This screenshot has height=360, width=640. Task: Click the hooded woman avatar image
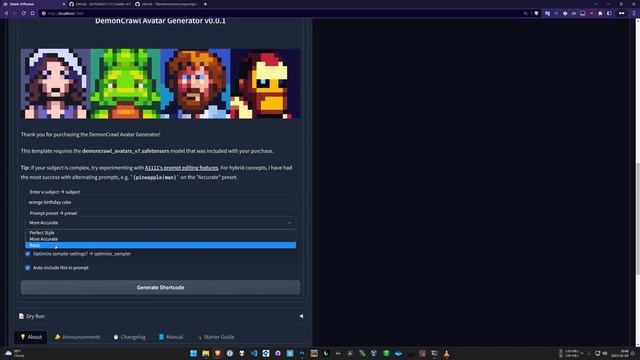[x=56, y=84]
